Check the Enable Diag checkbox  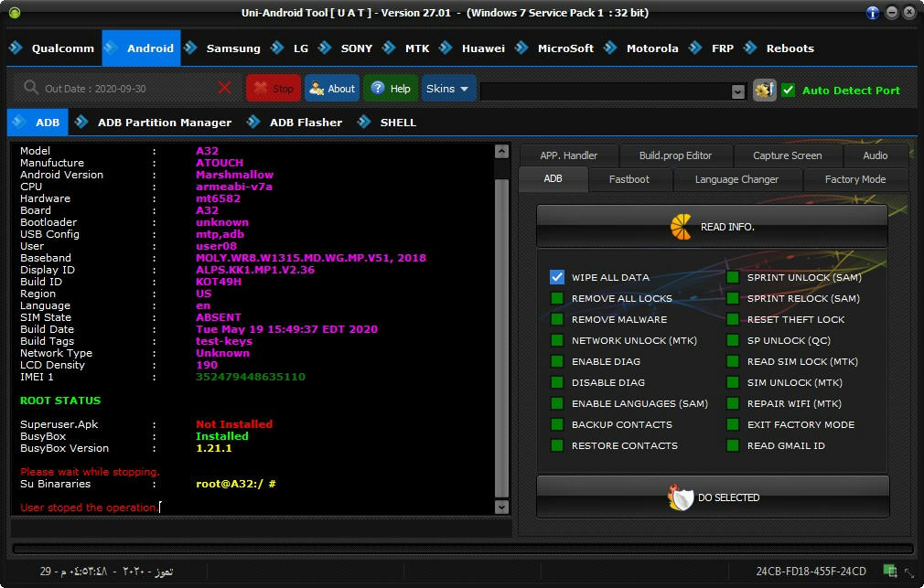pos(557,361)
